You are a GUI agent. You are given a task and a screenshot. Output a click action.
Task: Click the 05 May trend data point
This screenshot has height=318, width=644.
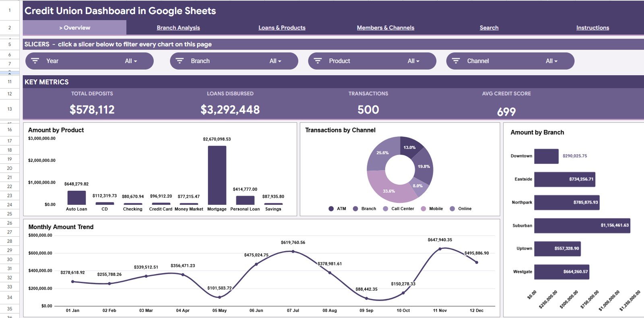(219, 297)
